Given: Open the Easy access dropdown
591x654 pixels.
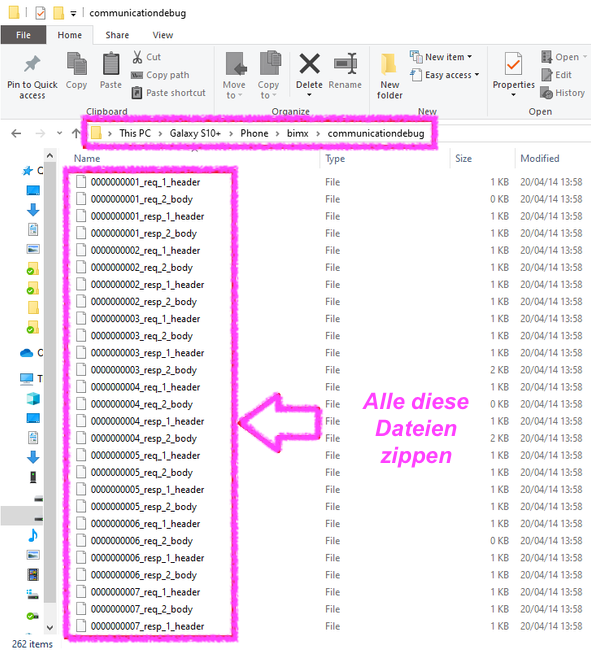Looking at the screenshot, I should pos(445,75).
